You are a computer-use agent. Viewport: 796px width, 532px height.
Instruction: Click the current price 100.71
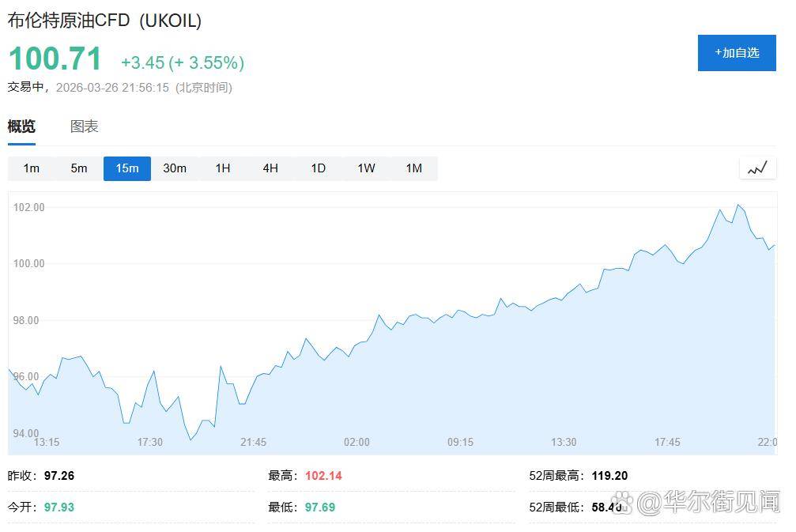tap(55, 60)
